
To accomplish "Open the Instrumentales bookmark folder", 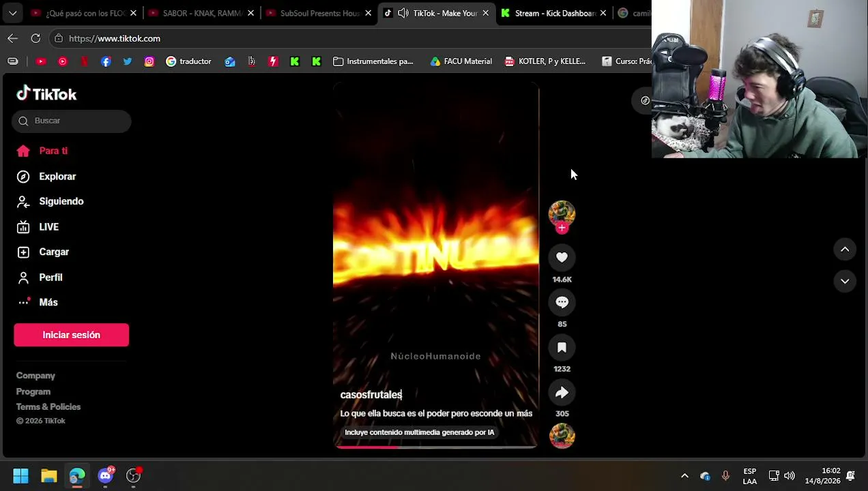I will click(x=373, y=61).
